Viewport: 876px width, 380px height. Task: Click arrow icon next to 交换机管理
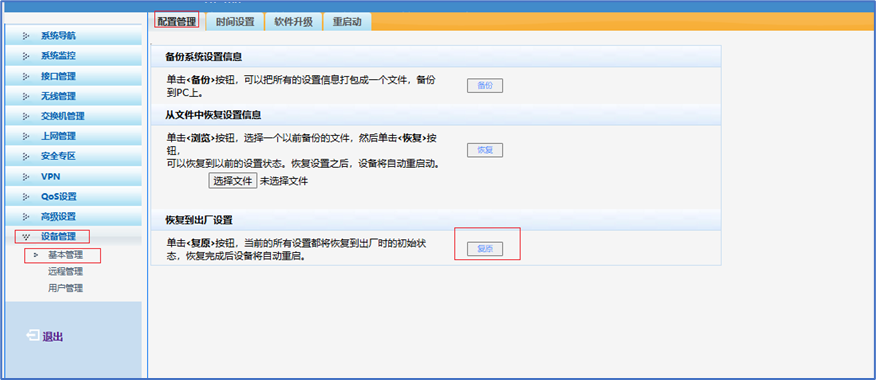click(26, 116)
